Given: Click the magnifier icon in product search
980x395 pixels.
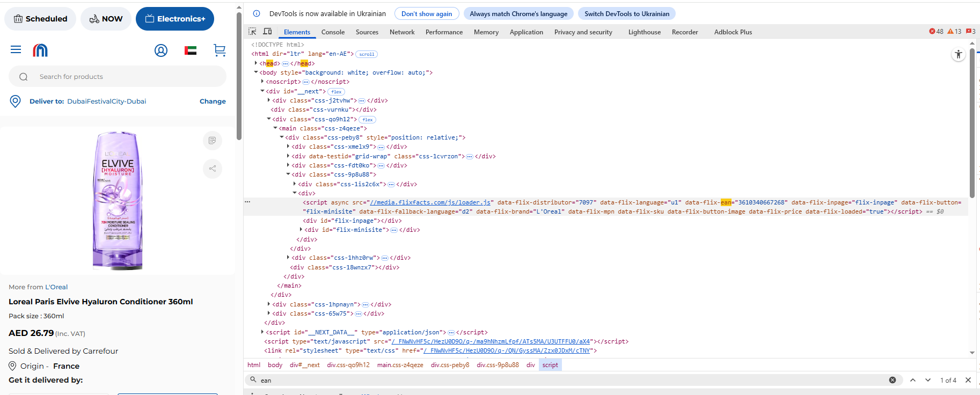Looking at the screenshot, I should click(x=24, y=77).
